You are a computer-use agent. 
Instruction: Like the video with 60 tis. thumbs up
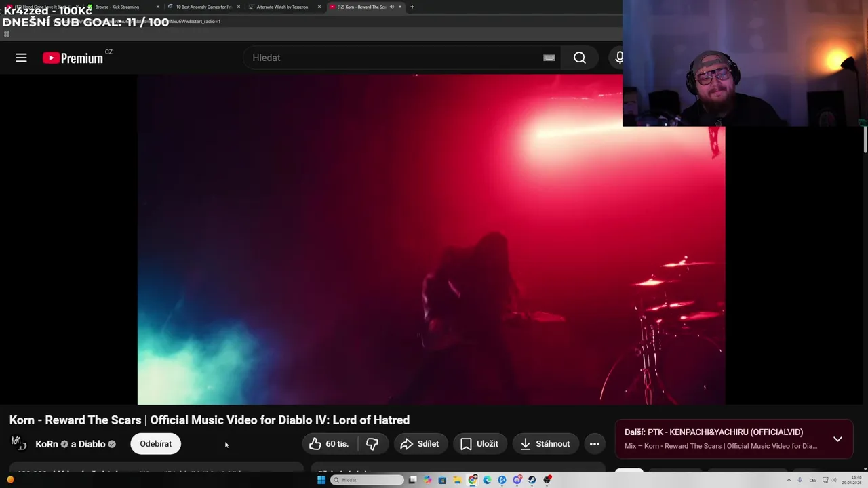coord(330,444)
